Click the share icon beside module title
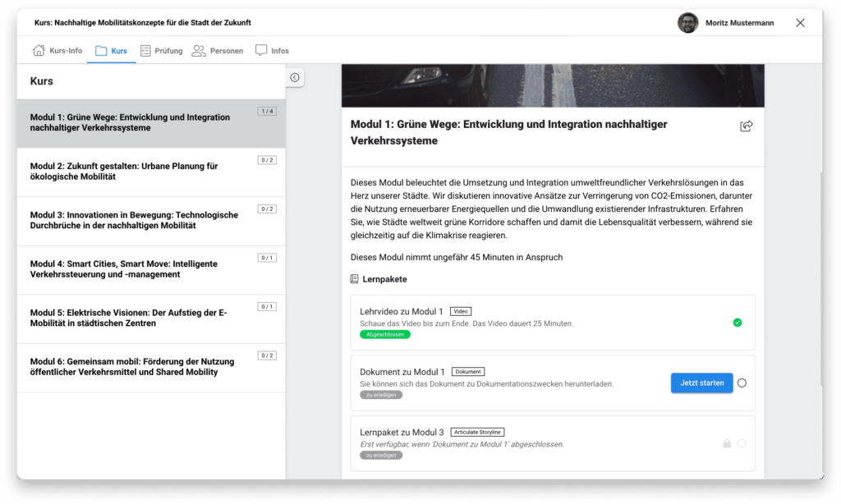841x504 pixels. pyautogui.click(x=746, y=126)
